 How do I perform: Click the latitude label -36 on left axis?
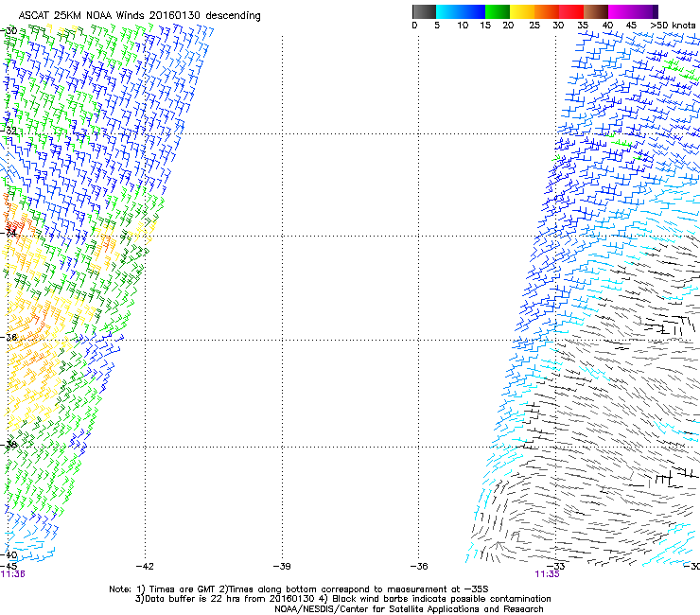9,337
